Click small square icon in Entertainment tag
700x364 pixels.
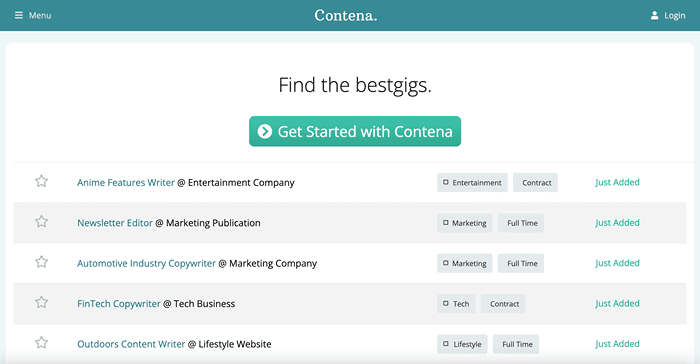tap(446, 182)
